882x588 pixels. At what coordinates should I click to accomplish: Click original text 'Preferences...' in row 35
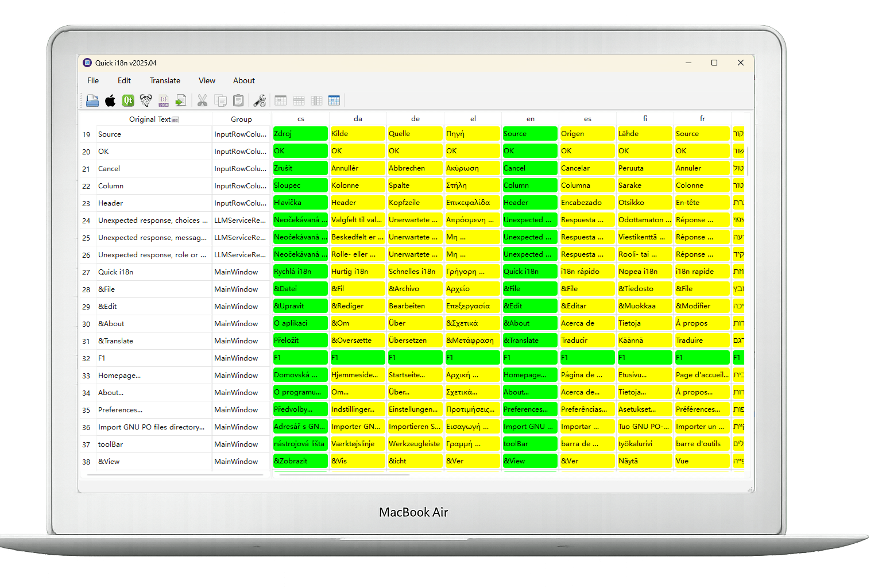tap(120, 410)
